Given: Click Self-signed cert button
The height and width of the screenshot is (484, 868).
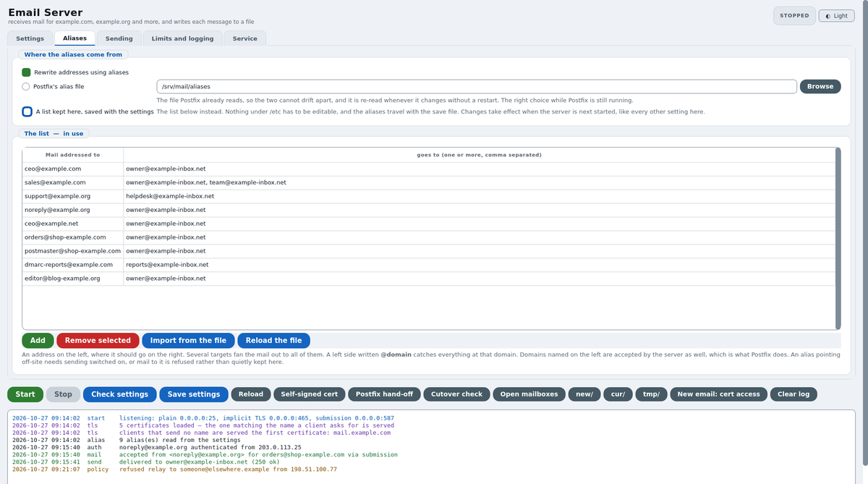Looking at the screenshot, I should (x=310, y=394).
